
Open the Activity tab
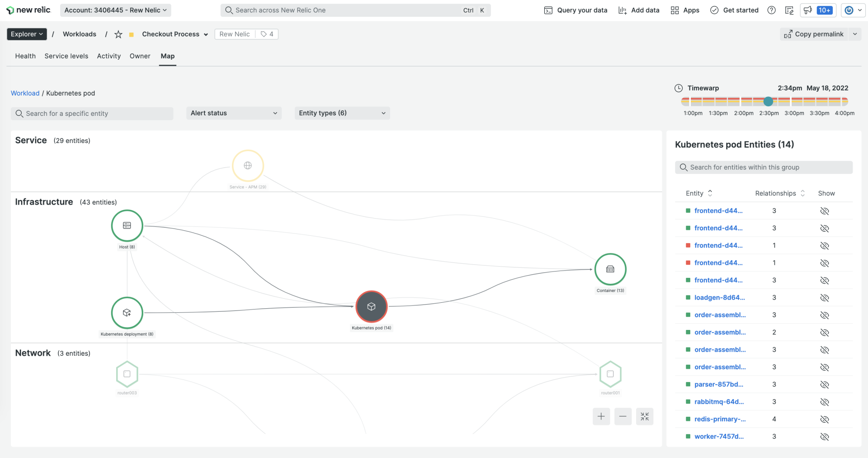[108, 56]
